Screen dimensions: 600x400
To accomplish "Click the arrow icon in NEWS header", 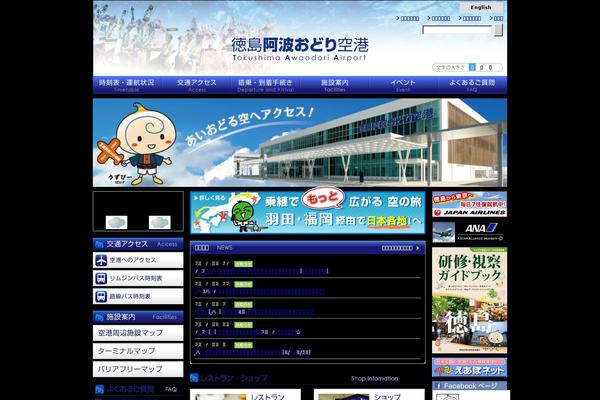I will pyautogui.click(x=418, y=248).
